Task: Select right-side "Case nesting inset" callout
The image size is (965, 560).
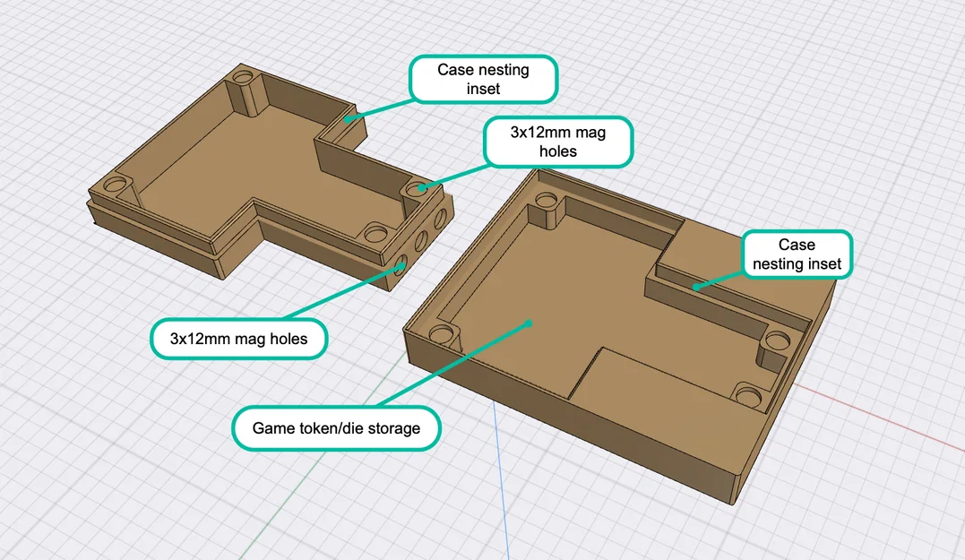Action: tap(797, 254)
